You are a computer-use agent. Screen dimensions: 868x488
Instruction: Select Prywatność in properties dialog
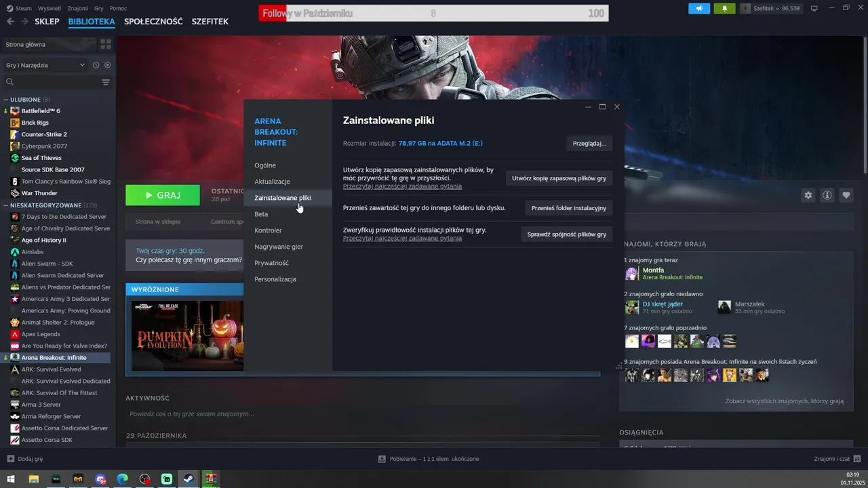point(271,263)
